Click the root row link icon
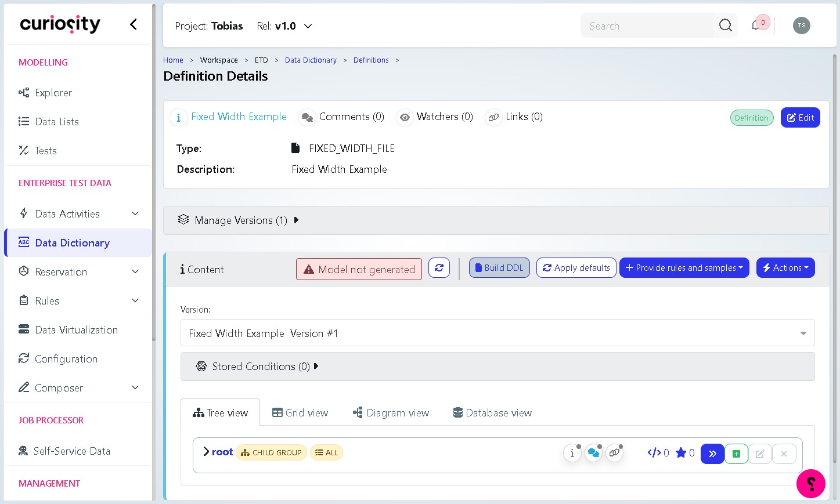The height and width of the screenshot is (504, 840). click(x=614, y=454)
